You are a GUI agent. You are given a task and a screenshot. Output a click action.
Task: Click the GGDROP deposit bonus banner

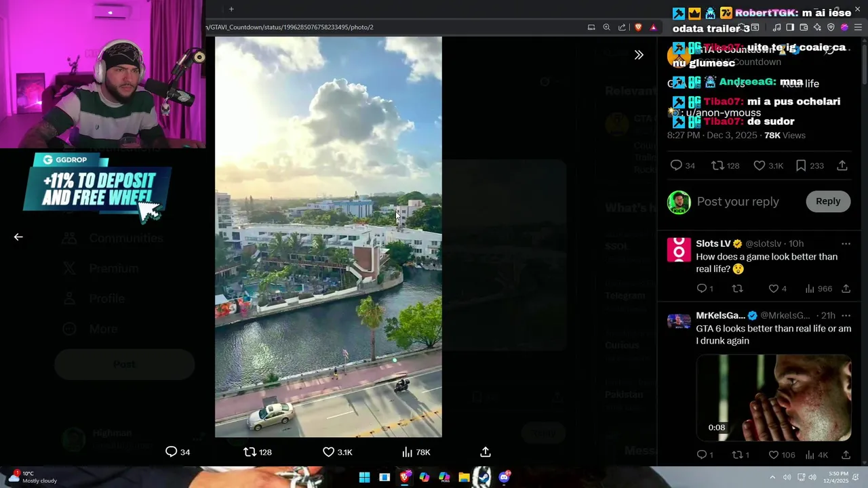point(98,186)
